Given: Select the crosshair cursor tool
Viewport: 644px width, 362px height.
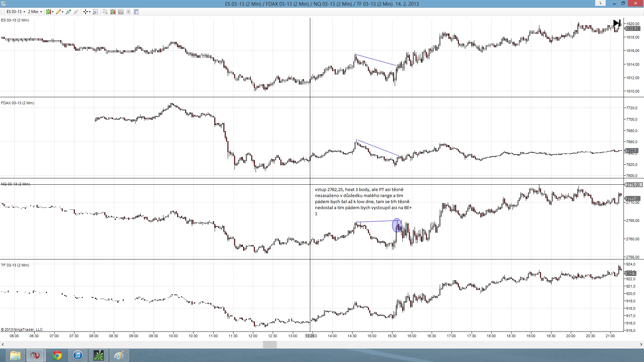Looking at the screenshot, I should (86, 12).
